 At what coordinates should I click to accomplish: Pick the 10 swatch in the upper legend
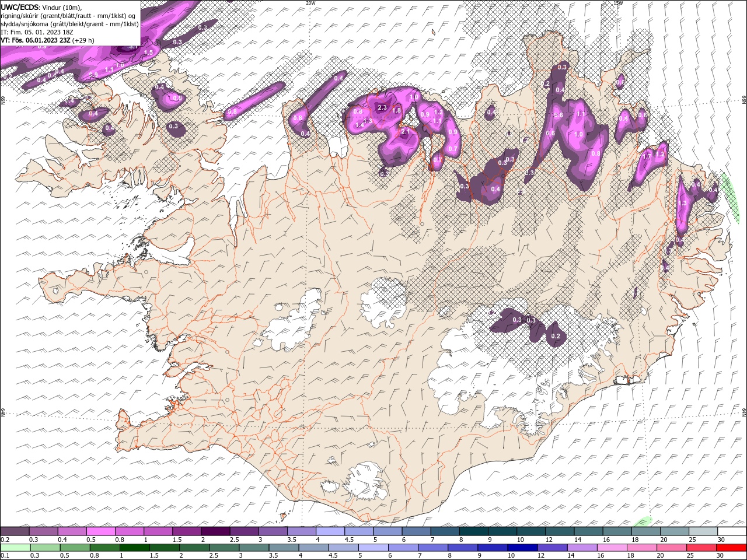(x=530, y=531)
